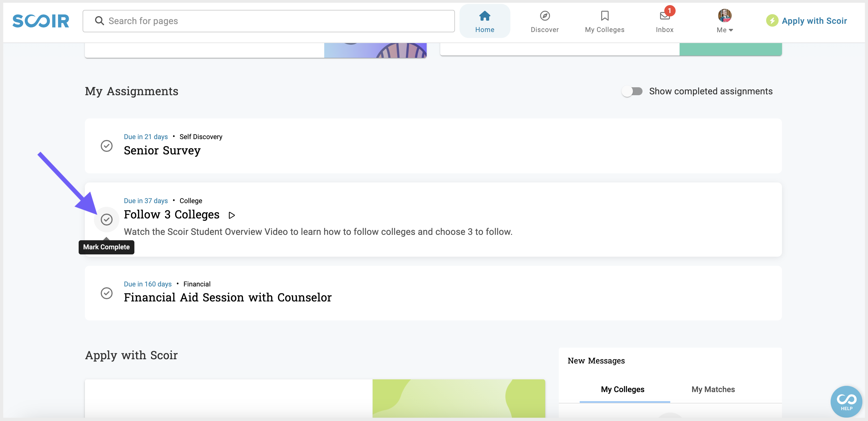
Task: Switch to the My Matches tab
Action: (x=713, y=389)
